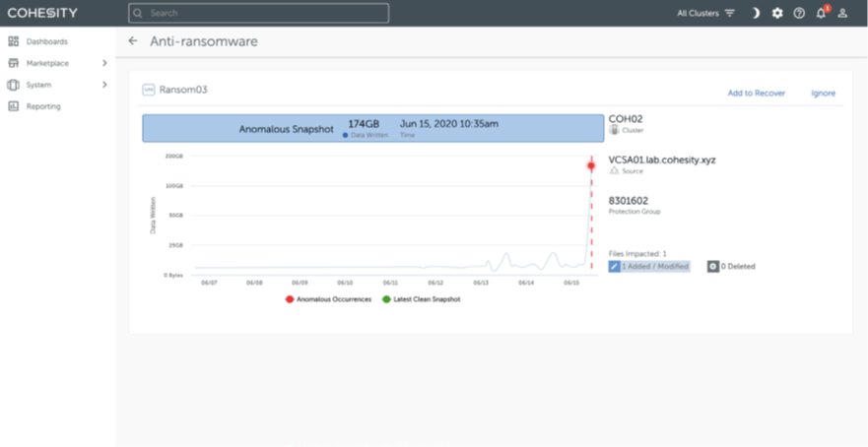Expand the System chevron
The image size is (868, 447).
[x=104, y=85]
